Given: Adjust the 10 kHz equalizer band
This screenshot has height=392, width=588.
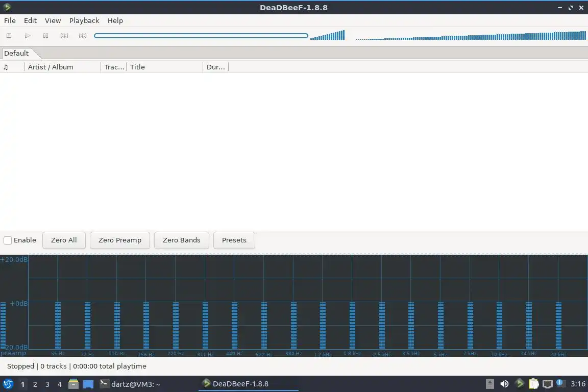Looking at the screenshot, I should pos(499,326).
